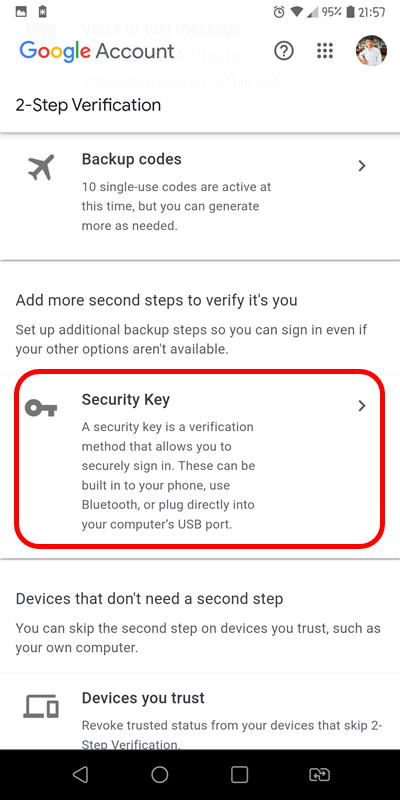Tap the recent apps square button
This screenshot has width=400, height=800.
pyautogui.click(x=240, y=774)
